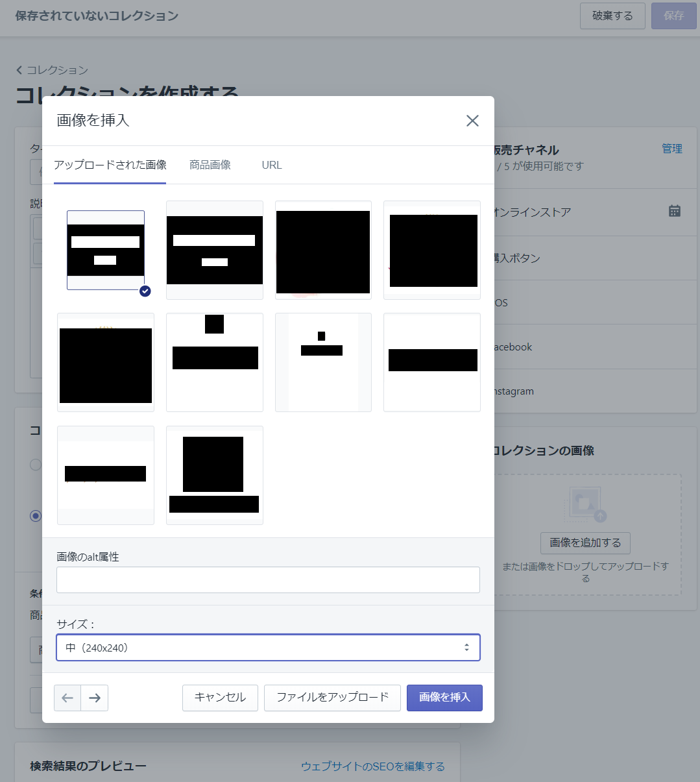Viewport: 700px width, 782px height.
Task: Focus the 画像のalt属性 input field
Action: pyautogui.click(x=268, y=580)
